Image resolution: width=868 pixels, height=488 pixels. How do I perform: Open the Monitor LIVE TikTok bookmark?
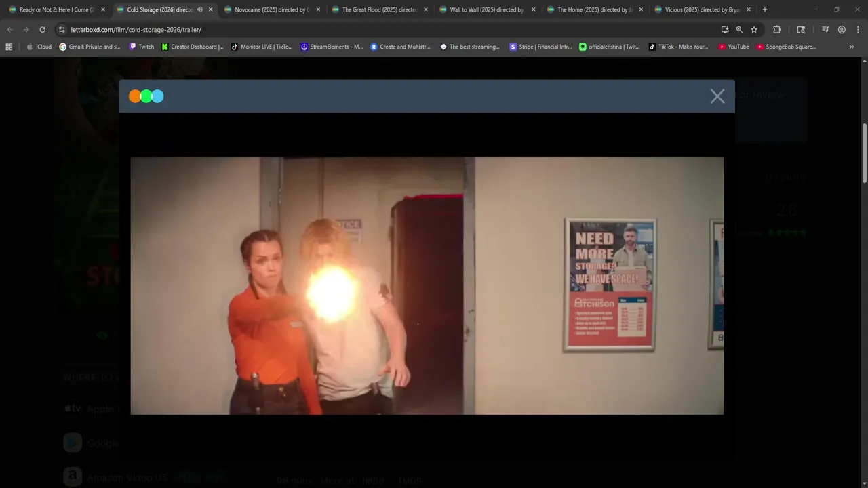pyautogui.click(x=262, y=47)
